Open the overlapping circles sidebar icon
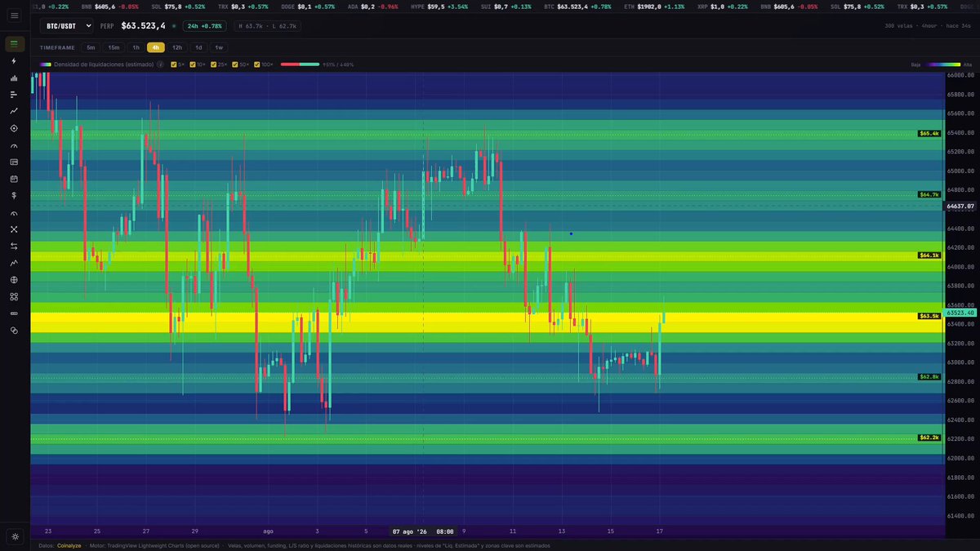The image size is (980, 551). pos(14,330)
